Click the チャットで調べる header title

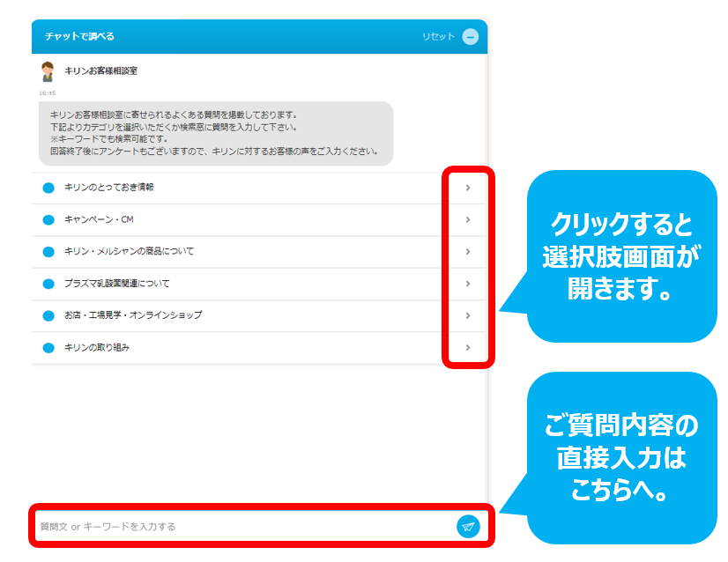click(x=80, y=37)
